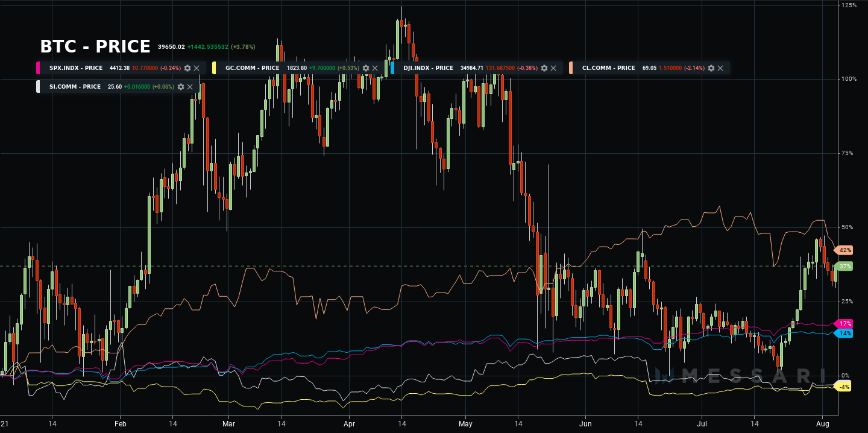
Task: Click the pink 17% axis value tag
Action: point(844,324)
